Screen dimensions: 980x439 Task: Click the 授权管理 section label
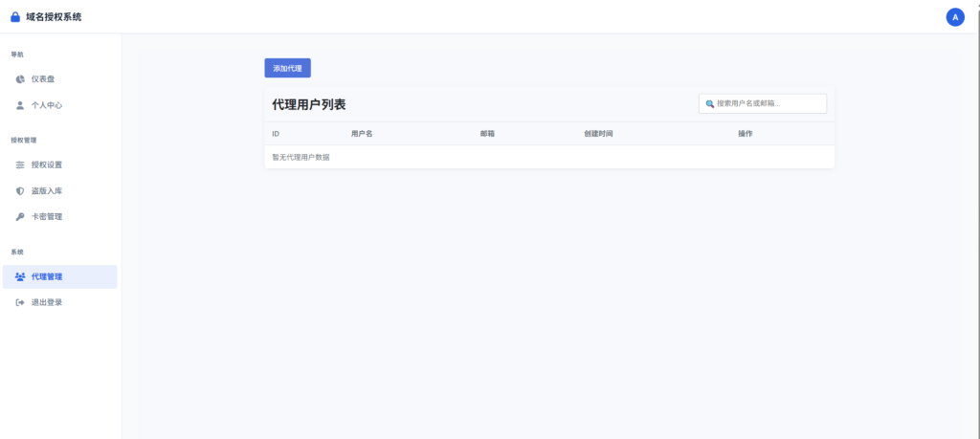pos(24,140)
